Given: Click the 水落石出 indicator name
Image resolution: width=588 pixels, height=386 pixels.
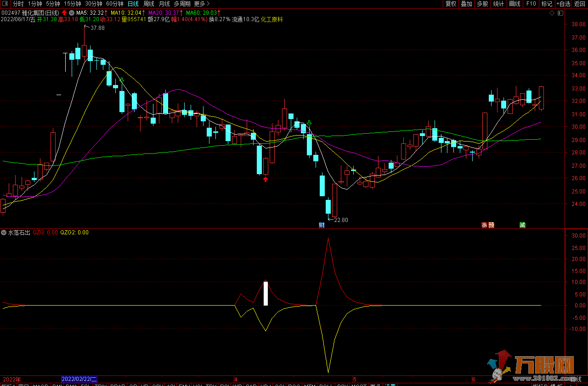Looking at the screenshot, I should (x=19, y=233).
